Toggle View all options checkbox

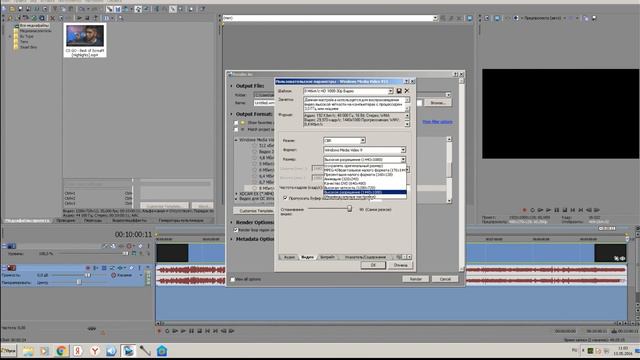233,280
